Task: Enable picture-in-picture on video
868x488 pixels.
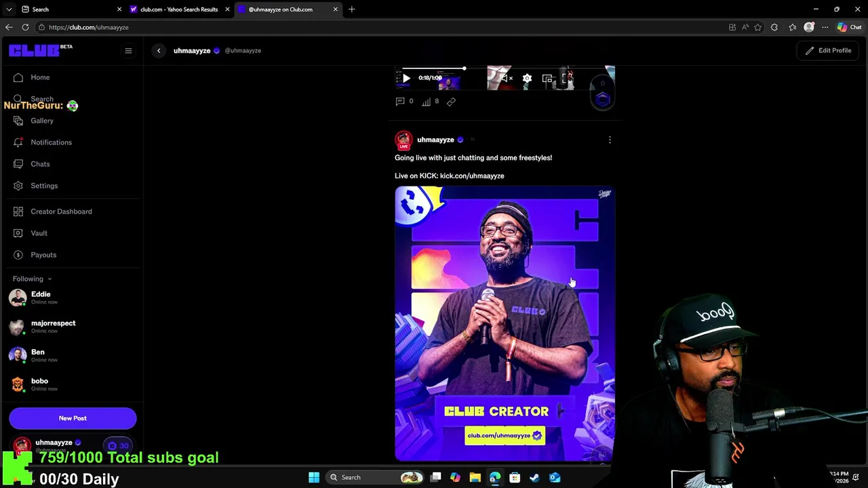Action: (547, 79)
